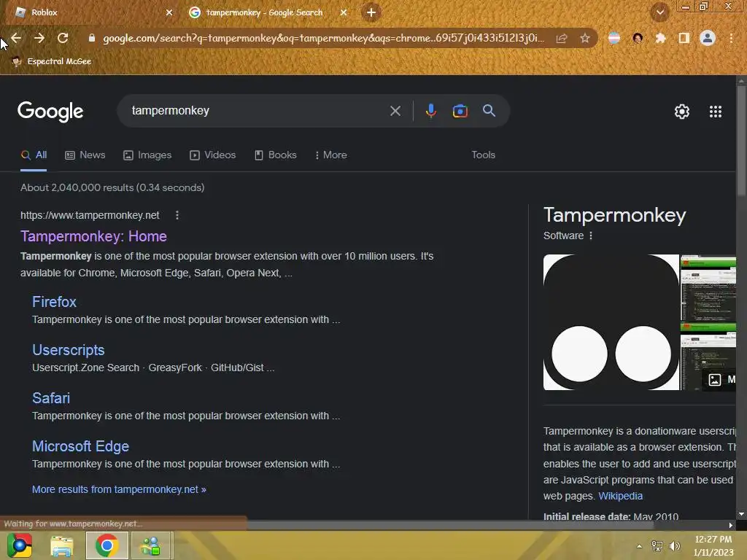Screen dimensions: 747x560
Task: Click the vertical page scrollbar thumb
Action: click(x=741, y=141)
